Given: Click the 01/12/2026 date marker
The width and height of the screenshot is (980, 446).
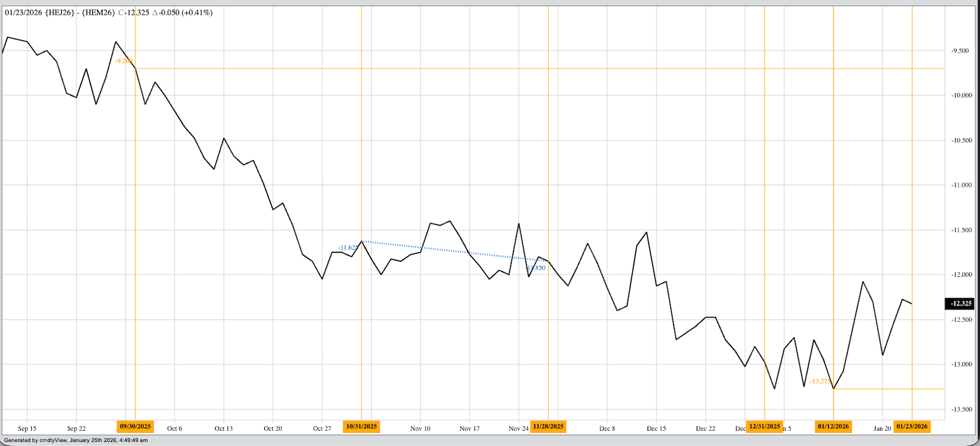Looking at the screenshot, I should [x=833, y=427].
